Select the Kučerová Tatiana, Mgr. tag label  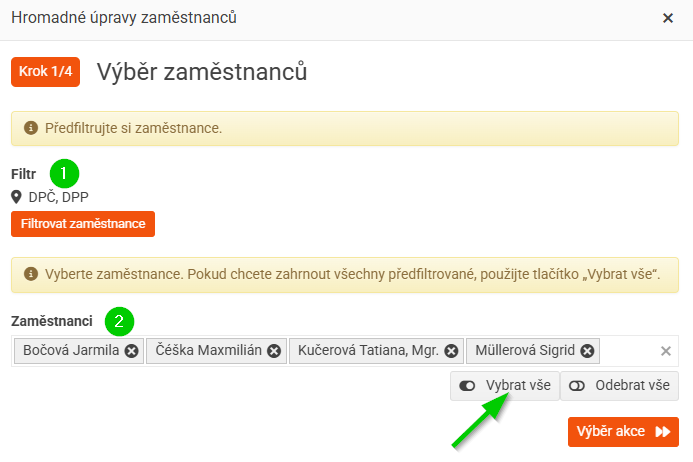(x=368, y=351)
